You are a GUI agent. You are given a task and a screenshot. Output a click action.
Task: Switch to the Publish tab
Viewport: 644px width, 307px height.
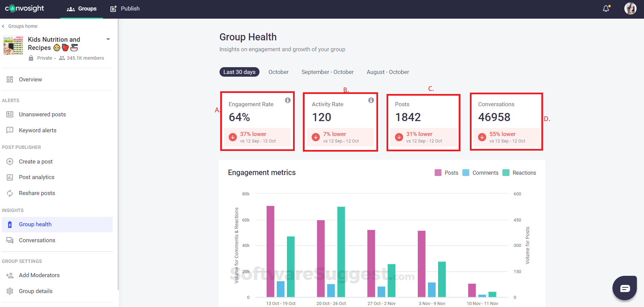[x=125, y=9]
